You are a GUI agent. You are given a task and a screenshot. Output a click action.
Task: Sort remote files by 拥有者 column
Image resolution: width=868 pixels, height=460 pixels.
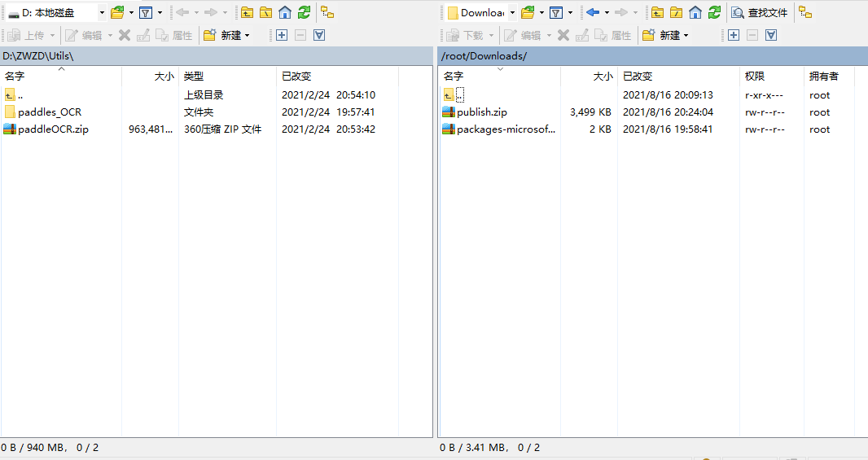pyautogui.click(x=829, y=76)
